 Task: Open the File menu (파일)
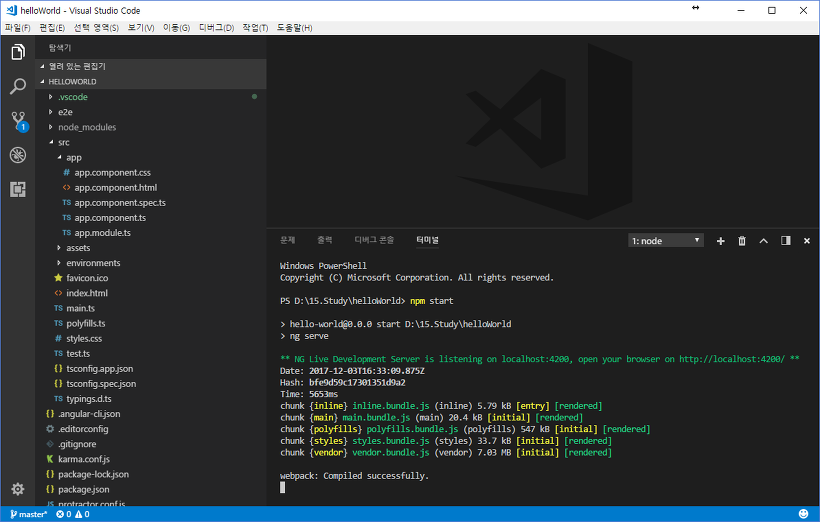point(18,28)
